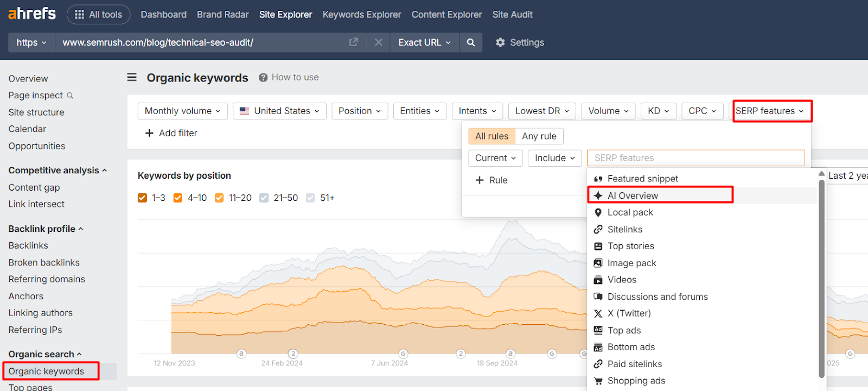The width and height of the screenshot is (868, 391).
Task: Open the Lowest DR filter dropdown
Action: [542, 111]
